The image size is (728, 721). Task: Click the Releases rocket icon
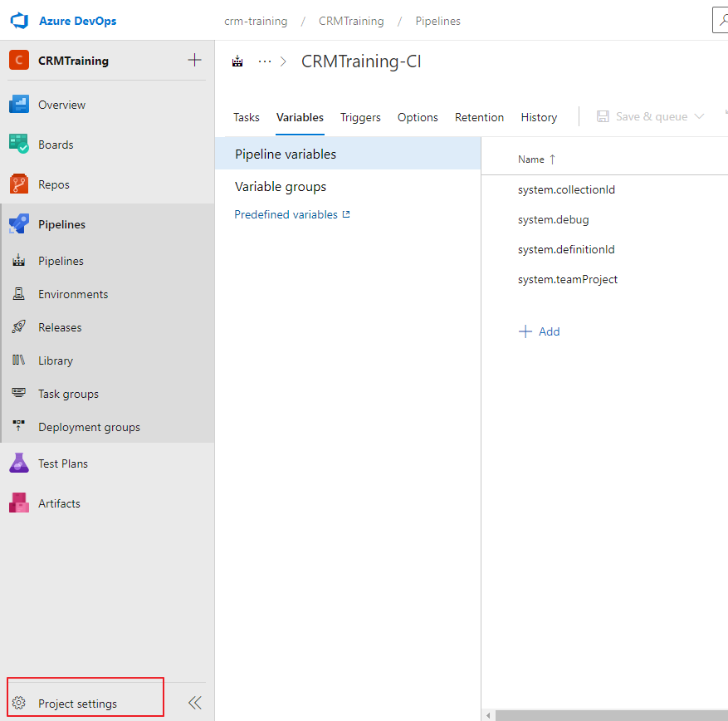coord(18,326)
